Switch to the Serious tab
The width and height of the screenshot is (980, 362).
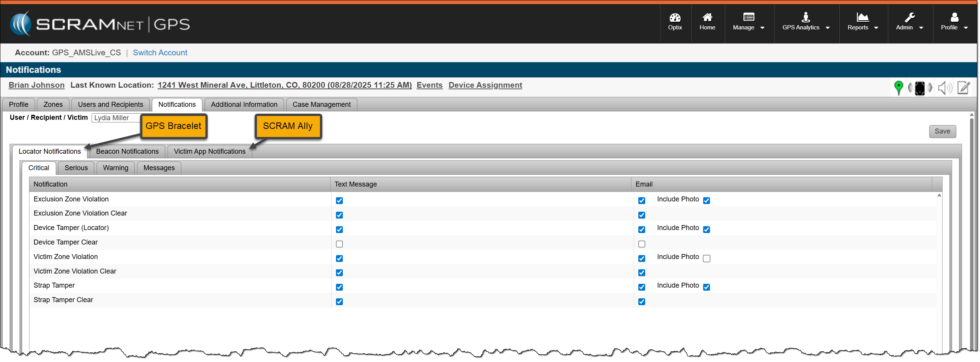tap(76, 168)
